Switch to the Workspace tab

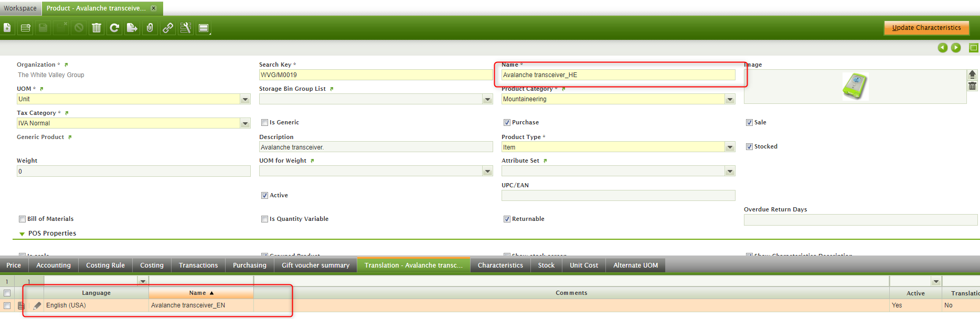20,8
